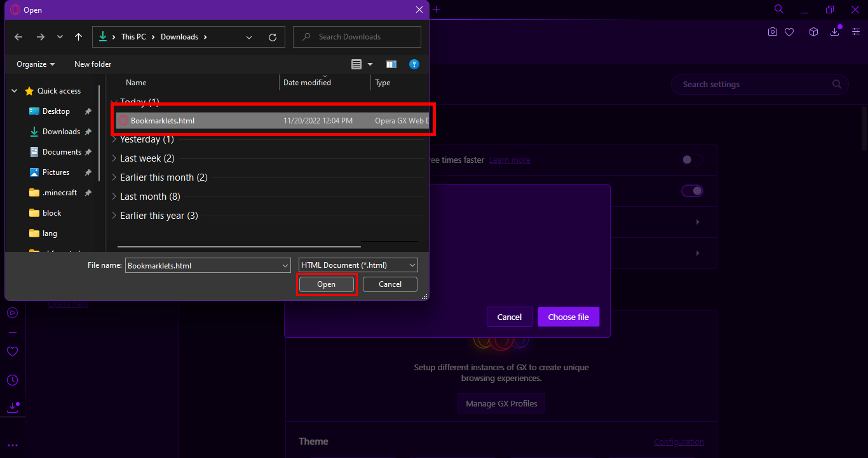Open the HTML Document file type dropdown
Viewport: 868px width, 458px height.
[x=358, y=265]
